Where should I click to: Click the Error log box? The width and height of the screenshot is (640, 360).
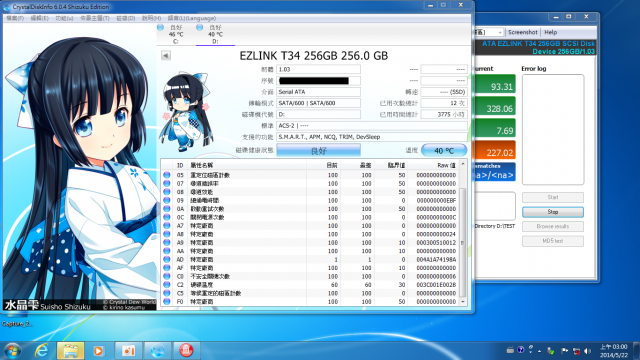(x=553, y=129)
